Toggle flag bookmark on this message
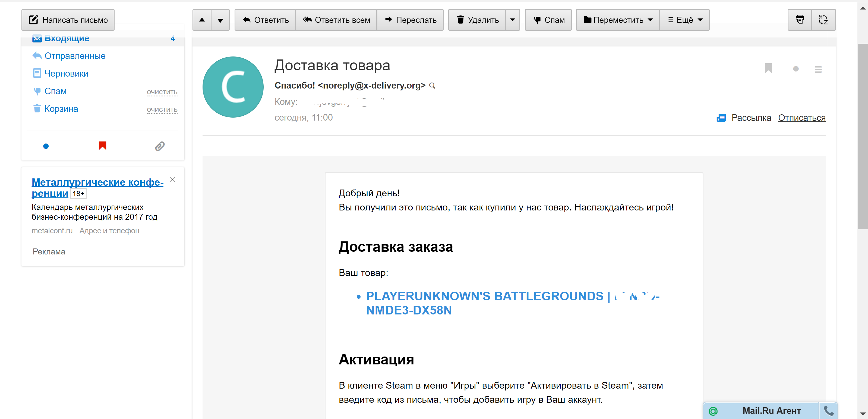Viewport: 868px width, 419px height. [x=768, y=68]
